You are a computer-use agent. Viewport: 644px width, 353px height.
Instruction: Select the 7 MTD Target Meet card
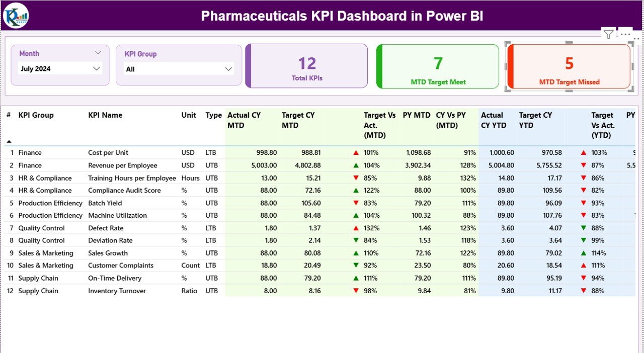tap(437, 66)
